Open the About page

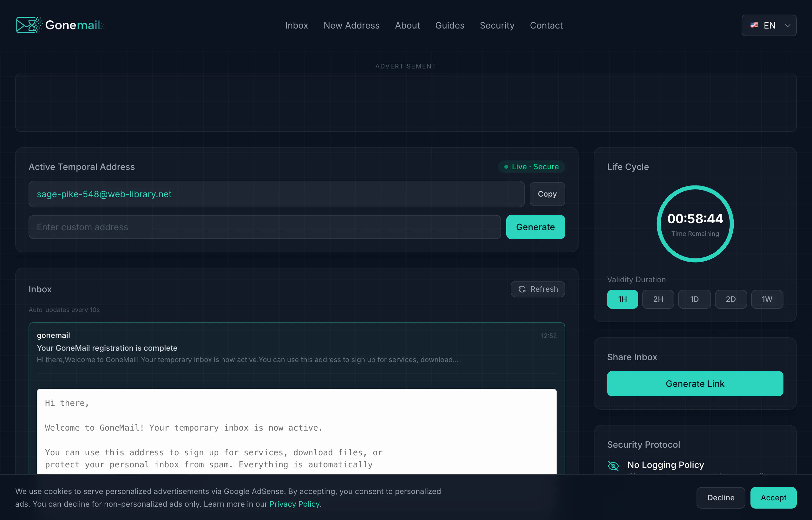click(x=407, y=25)
